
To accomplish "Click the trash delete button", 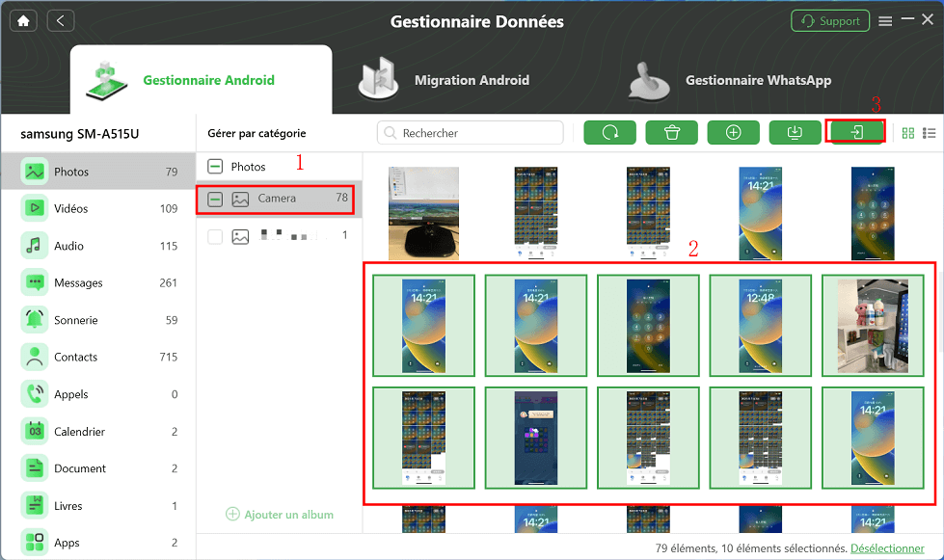I will pos(672,132).
